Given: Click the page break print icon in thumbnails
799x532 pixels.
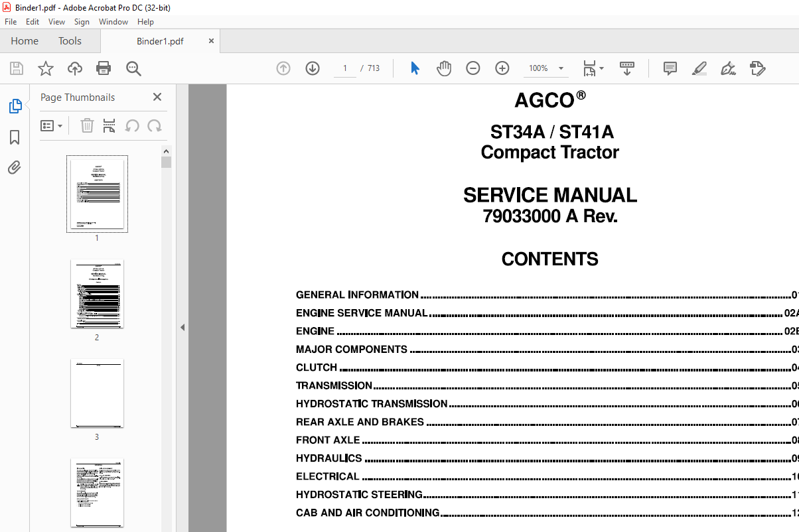Looking at the screenshot, I should (109, 125).
